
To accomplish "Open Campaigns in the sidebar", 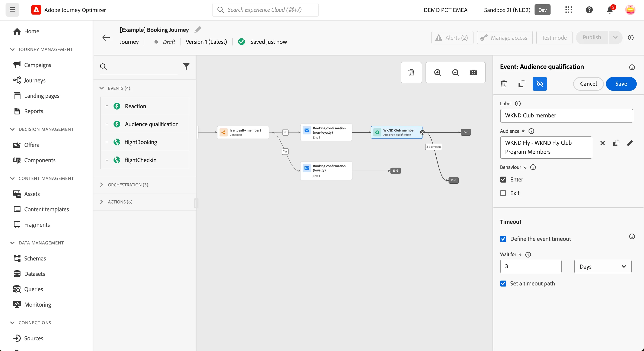I will (38, 65).
